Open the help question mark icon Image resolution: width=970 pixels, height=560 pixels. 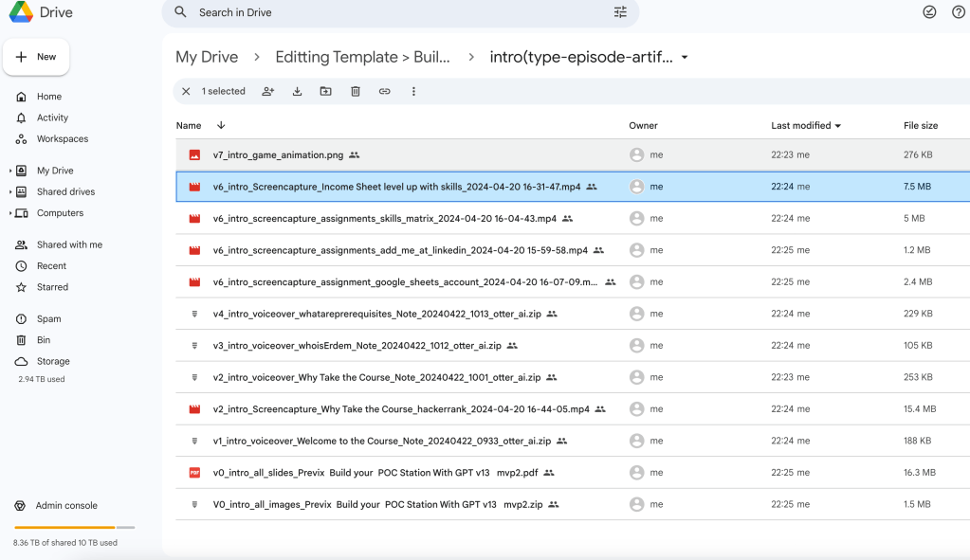pyautogui.click(x=959, y=11)
